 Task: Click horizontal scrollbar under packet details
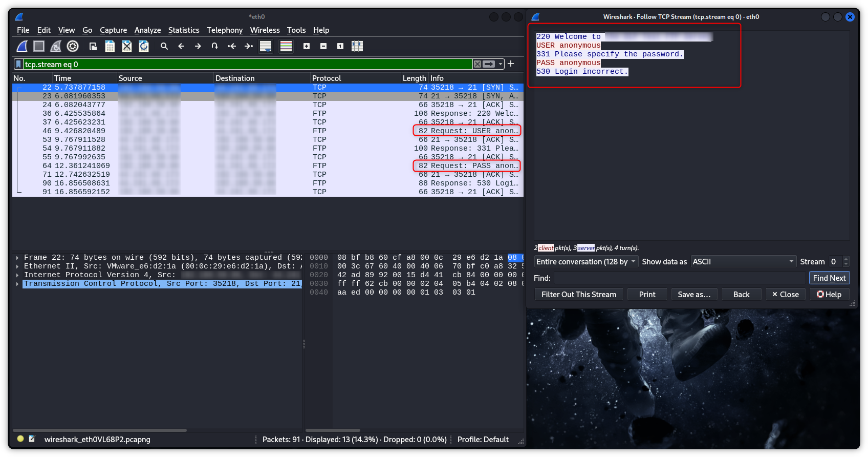100,430
